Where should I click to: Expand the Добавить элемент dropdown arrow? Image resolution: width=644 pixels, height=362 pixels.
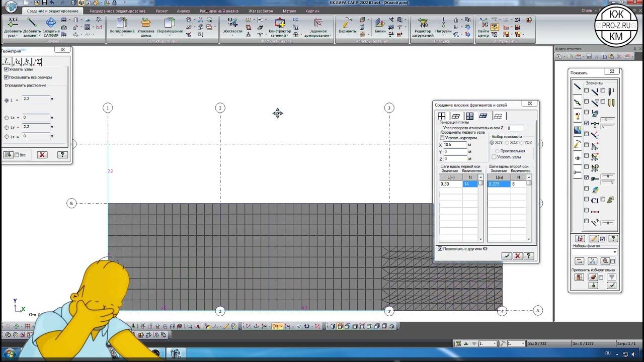pyautogui.click(x=40, y=36)
